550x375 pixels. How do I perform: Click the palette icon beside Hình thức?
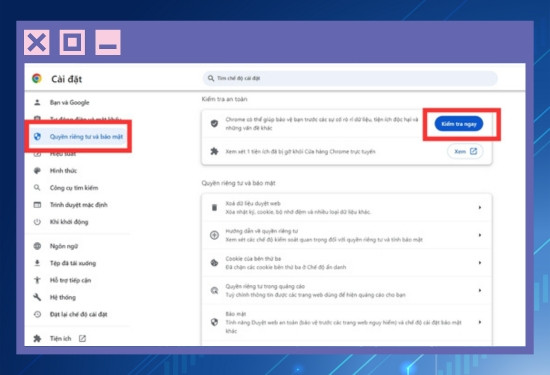pos(37,170)
